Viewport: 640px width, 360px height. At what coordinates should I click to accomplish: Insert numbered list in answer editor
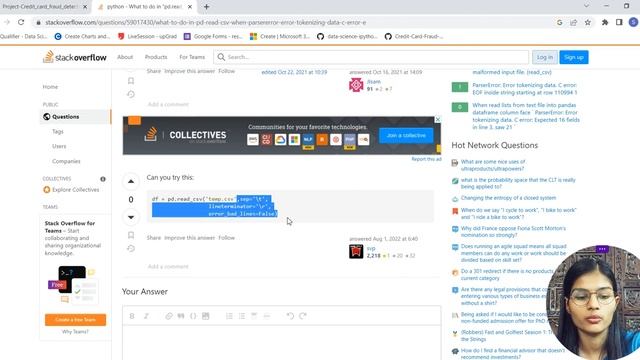(229, 316)
